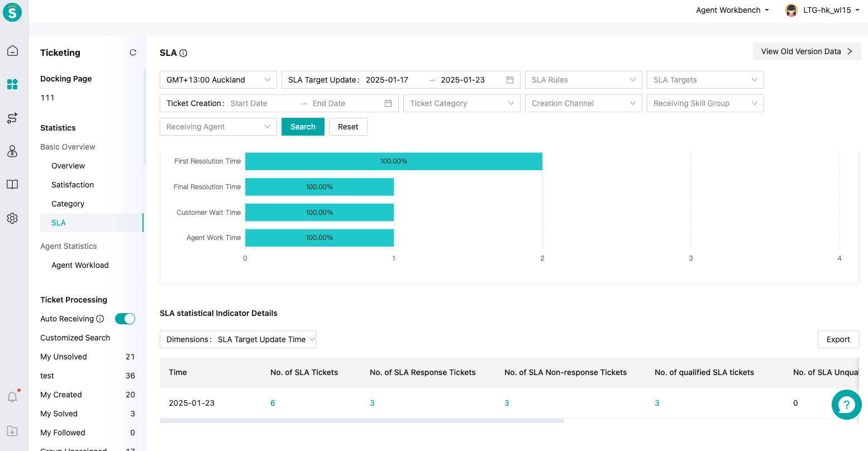The width and height of the screenshot is (868, 451).
Task: Select Satisfaction in sidebar
Action: (73, 185)
